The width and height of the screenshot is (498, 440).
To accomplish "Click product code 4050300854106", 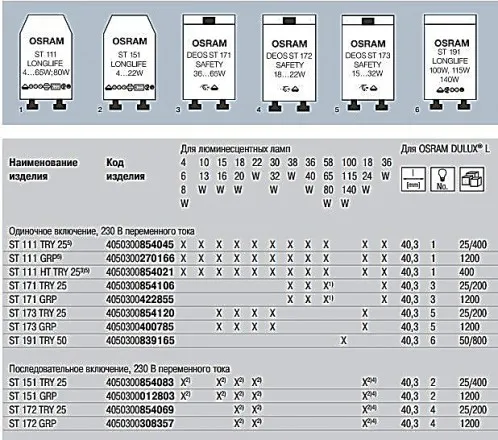I will pyautogui.click(x=140, y=286).
